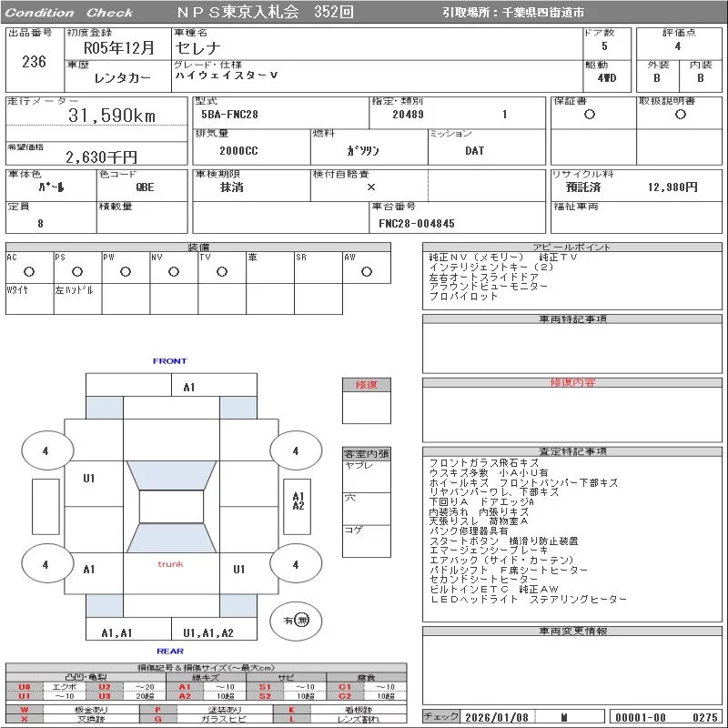Click the X mark under 検付自賠責
The height and width of the screenshot is (728, 728).
click(x=370, y=187)
